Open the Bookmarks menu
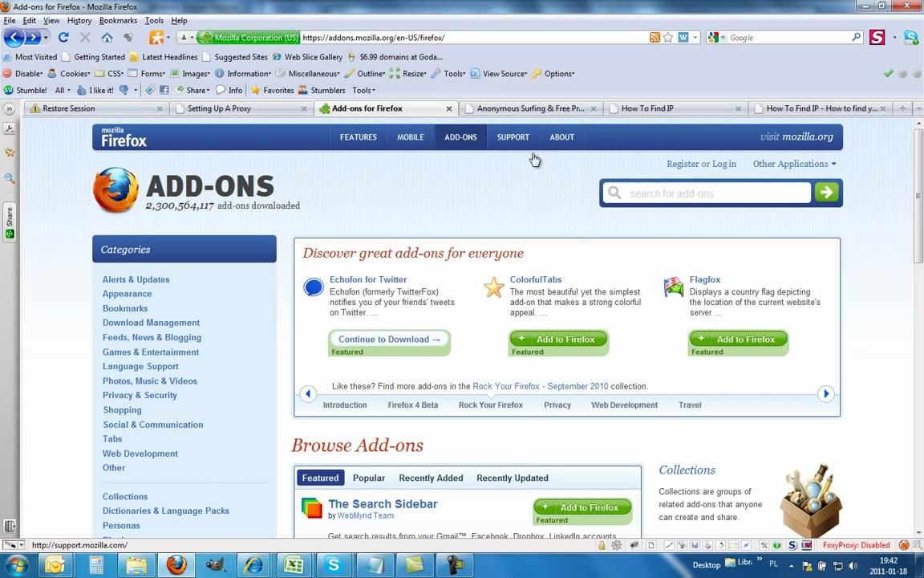Image resolution: width=924 pixels, height=578 pixels. (118, 21)
